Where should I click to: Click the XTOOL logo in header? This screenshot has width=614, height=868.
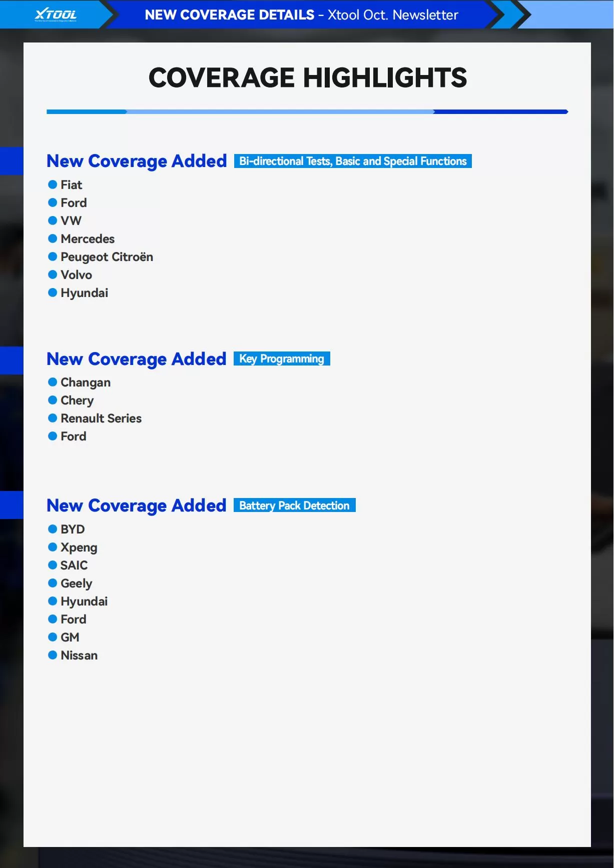pos(56,14)
